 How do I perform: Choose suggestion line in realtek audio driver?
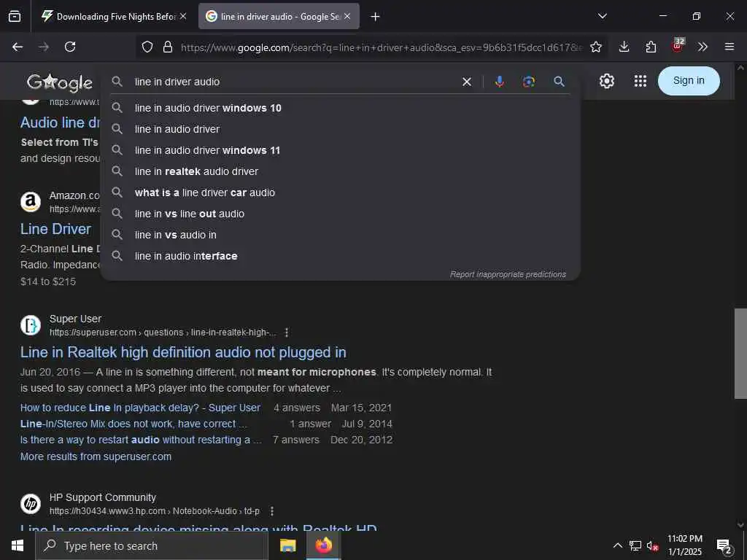click(x=340, y=171)
